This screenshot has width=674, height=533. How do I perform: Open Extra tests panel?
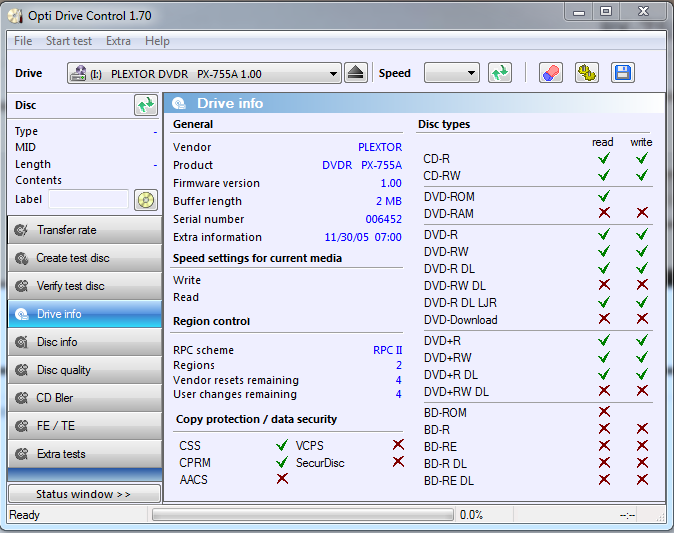pyautogui.click(x=85, y=453)
